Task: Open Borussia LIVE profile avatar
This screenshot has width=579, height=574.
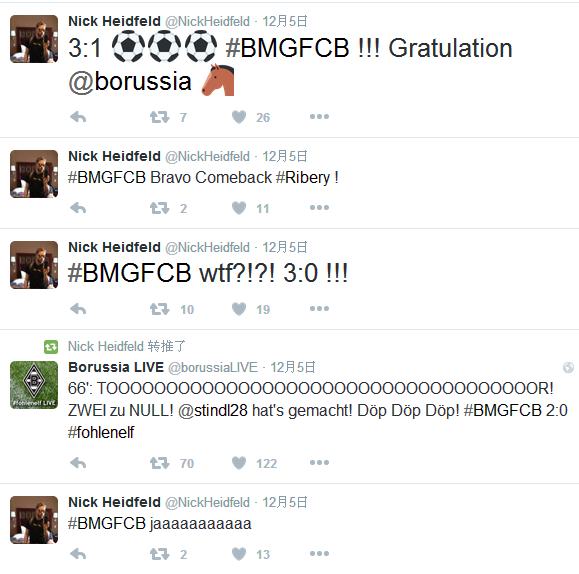Action: point(34,385)
